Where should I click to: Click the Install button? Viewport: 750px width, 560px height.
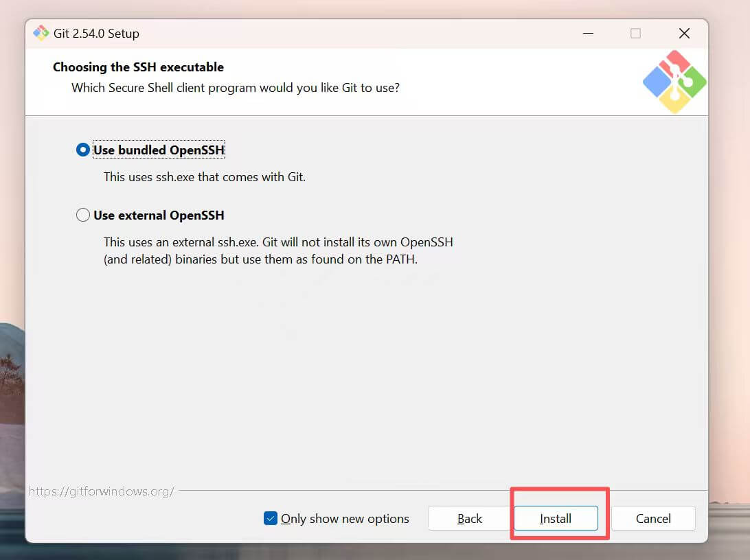click(x=556, y=518)
